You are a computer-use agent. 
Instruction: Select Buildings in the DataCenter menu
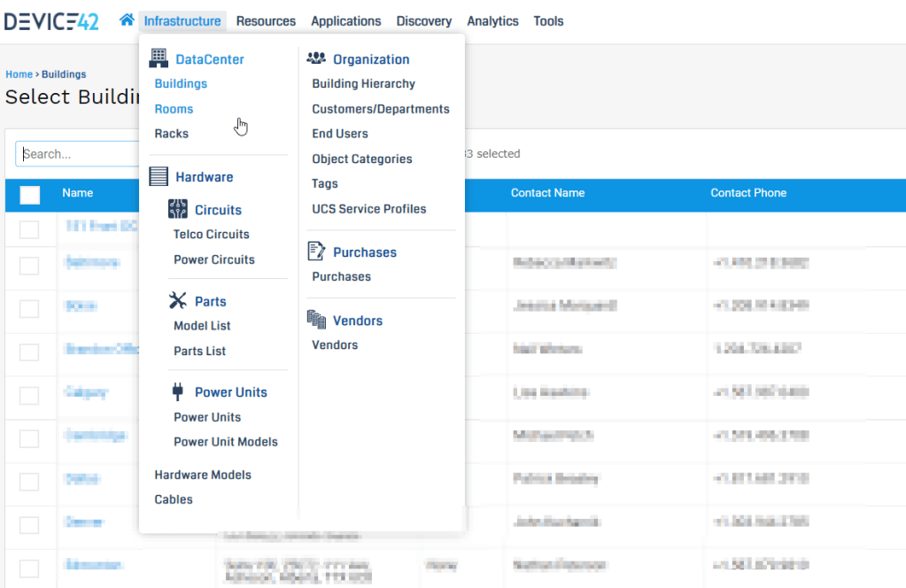(181, 84)
